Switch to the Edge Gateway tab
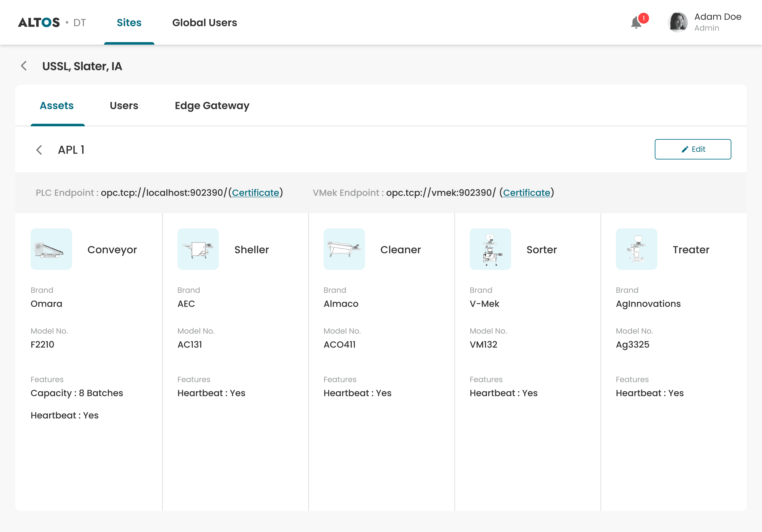 pyautogui.click(x=212, y=105)
